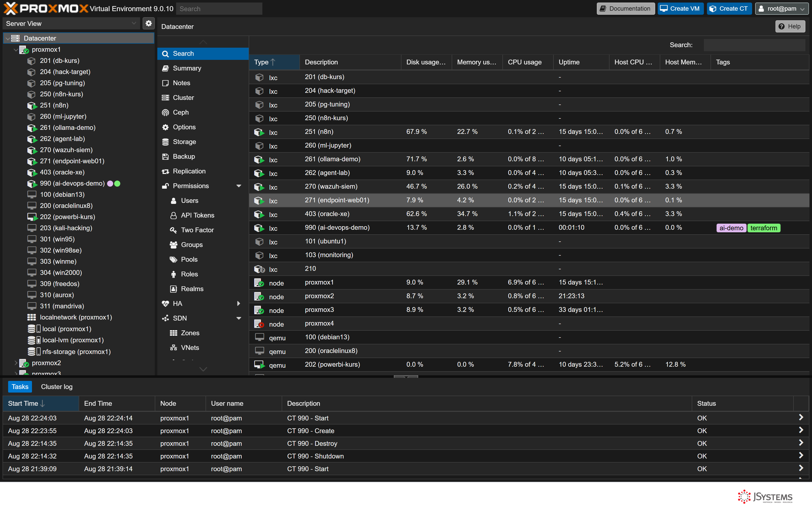Screen dimensions: 812x513
Task: Collapse the SDN submenu arrow
Action: [x=239, y=319]
